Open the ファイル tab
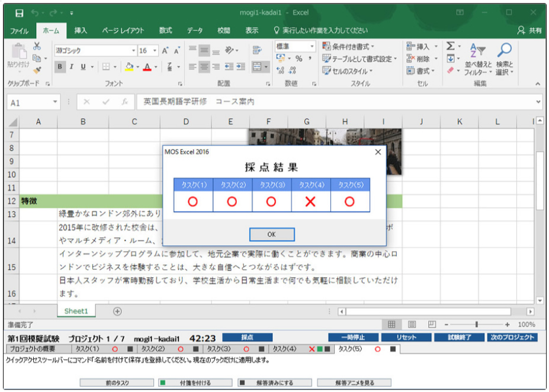The height and width of the screenshot is (392, 549). (x=20, y=31)
